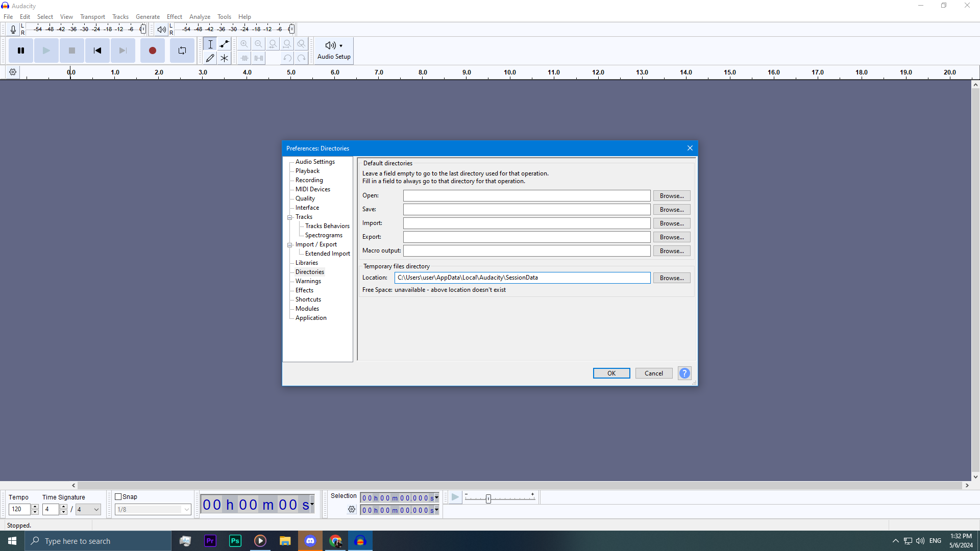This screenshot has width=980, height=551.
Task: Toggle the Loop button in transport
Action: point(182,51)
